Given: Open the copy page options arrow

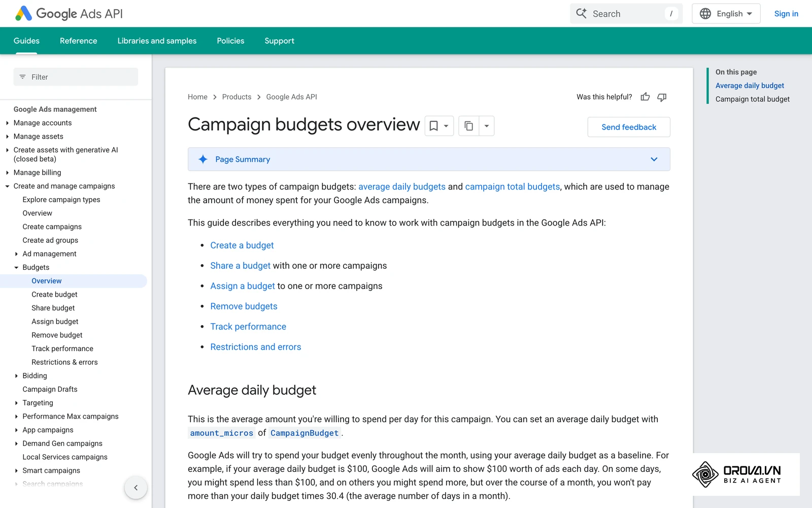Looking at the screenshot, I should point(487,126).
